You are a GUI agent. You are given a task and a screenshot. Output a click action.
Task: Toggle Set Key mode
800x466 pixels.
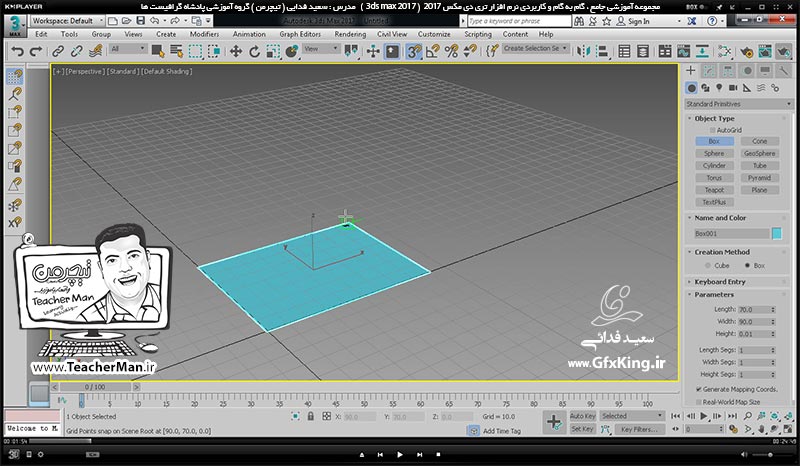[583, 429]
